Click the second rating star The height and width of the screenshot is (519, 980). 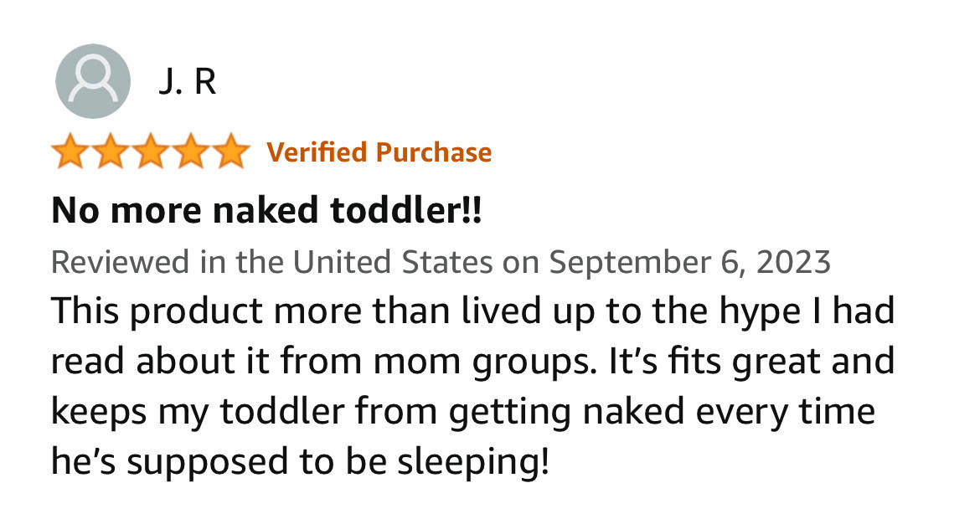(x=110, y=152)
